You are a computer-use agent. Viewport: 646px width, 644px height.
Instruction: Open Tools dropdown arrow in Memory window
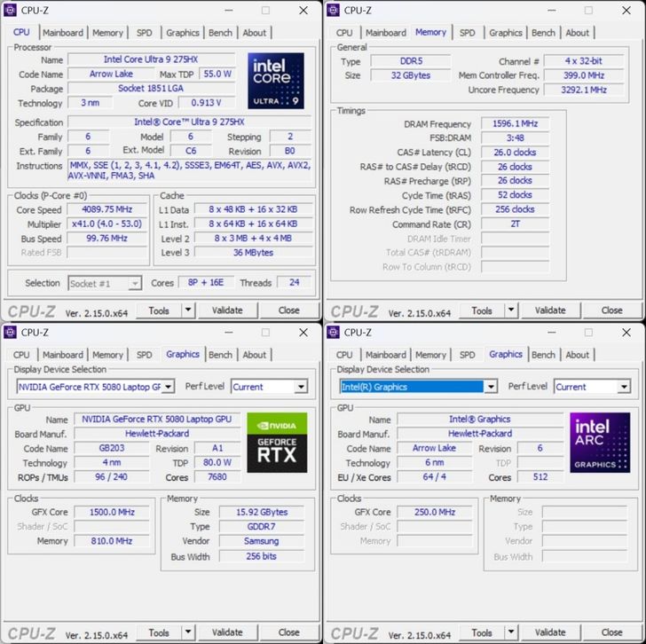tap(511, 310)
